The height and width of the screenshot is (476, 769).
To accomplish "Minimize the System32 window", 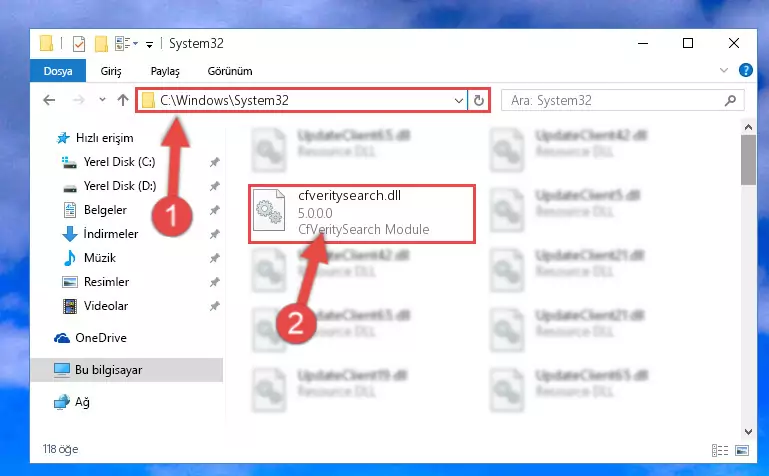I will tap(643, 44).
